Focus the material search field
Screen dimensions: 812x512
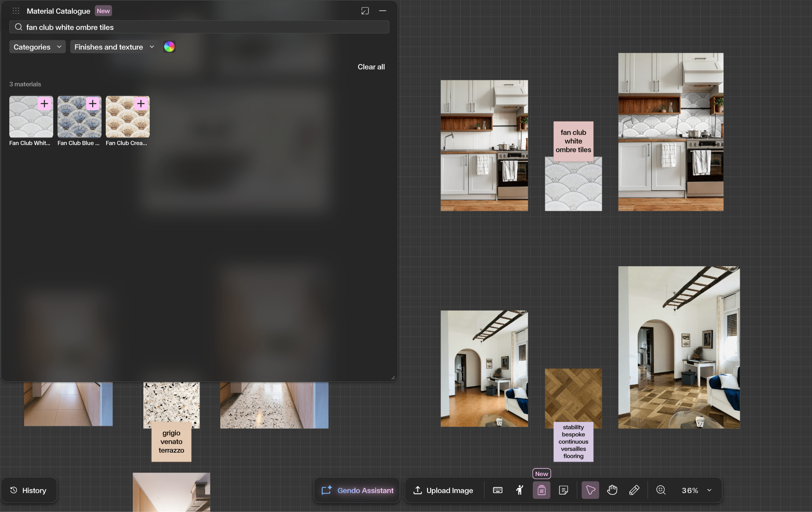[199, 27]
